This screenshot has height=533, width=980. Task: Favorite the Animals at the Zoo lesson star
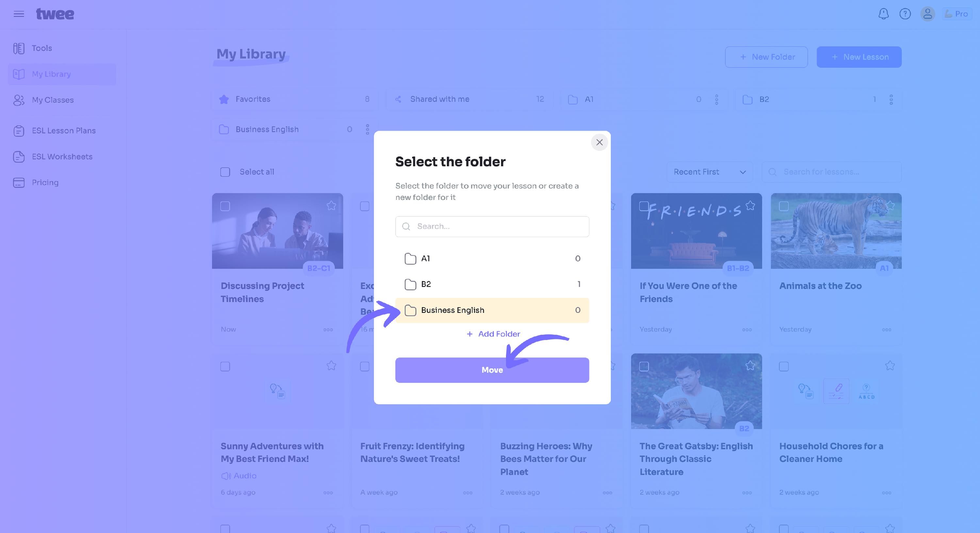[890, 206]
